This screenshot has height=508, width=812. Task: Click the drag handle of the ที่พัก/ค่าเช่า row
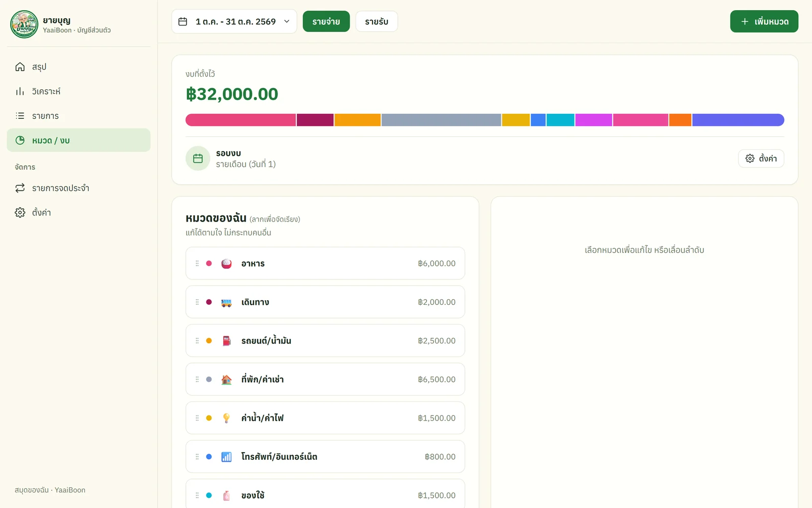tap(197, 379)
